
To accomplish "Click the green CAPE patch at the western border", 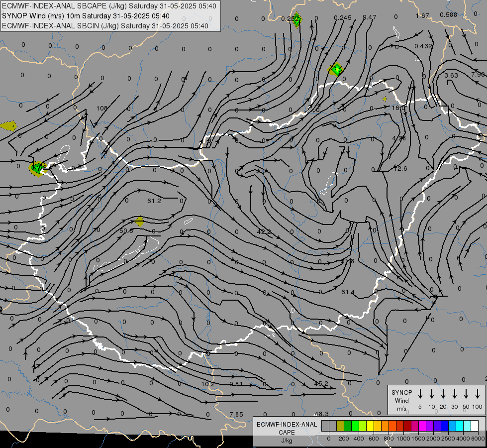I will (x=38, y=169).
